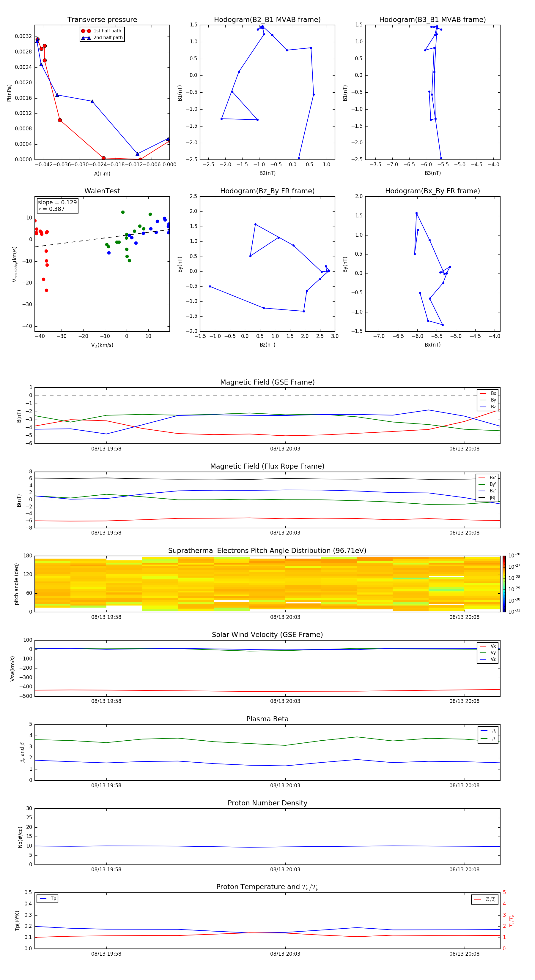Click the 'VA(km/s)' x-axis label
This screenshot has width=535, height=980.
[102, 345]
